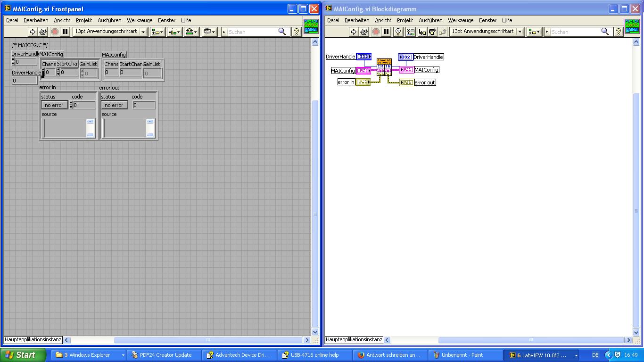Viewport: 644px width, 362px height.
Task: Click error out status indicator
Action: pos(114,105)
